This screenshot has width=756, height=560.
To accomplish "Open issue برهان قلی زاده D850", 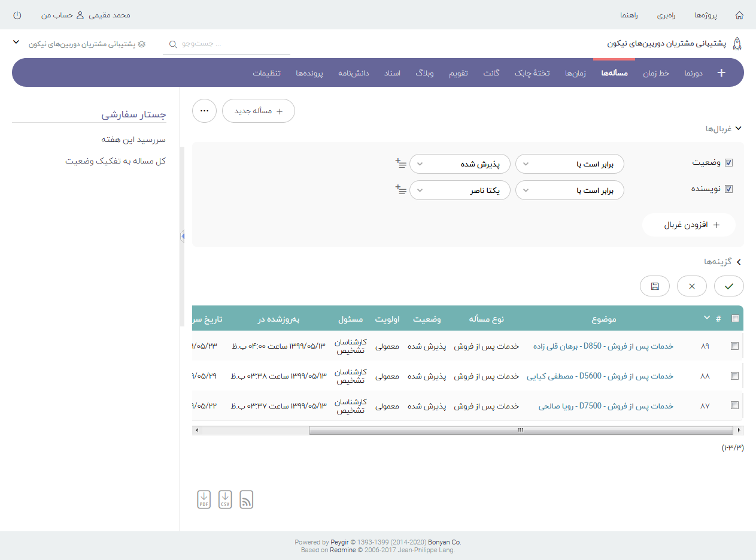I will [x=603, y=346].
